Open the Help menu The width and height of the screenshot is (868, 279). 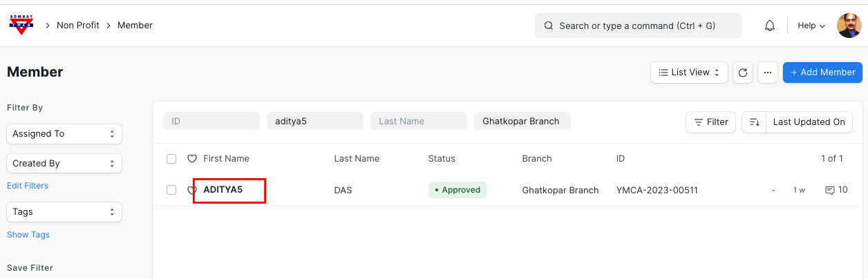pos(811,26)
